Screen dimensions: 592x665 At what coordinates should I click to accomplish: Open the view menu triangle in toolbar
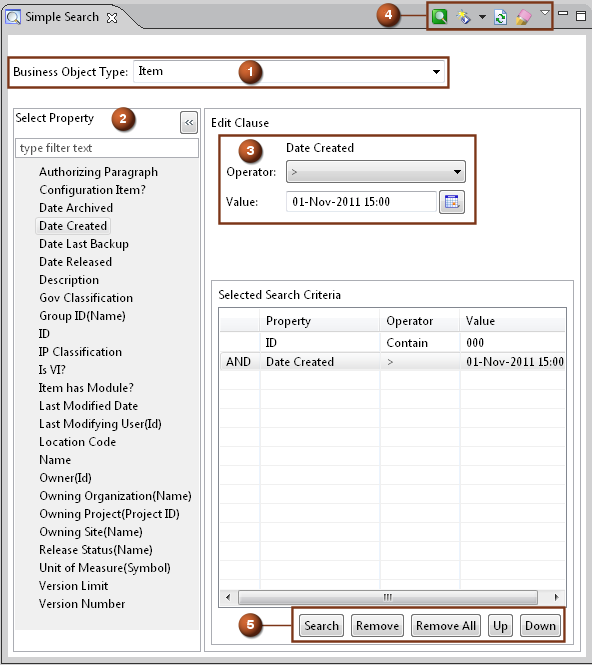click(x=545, y=13)
